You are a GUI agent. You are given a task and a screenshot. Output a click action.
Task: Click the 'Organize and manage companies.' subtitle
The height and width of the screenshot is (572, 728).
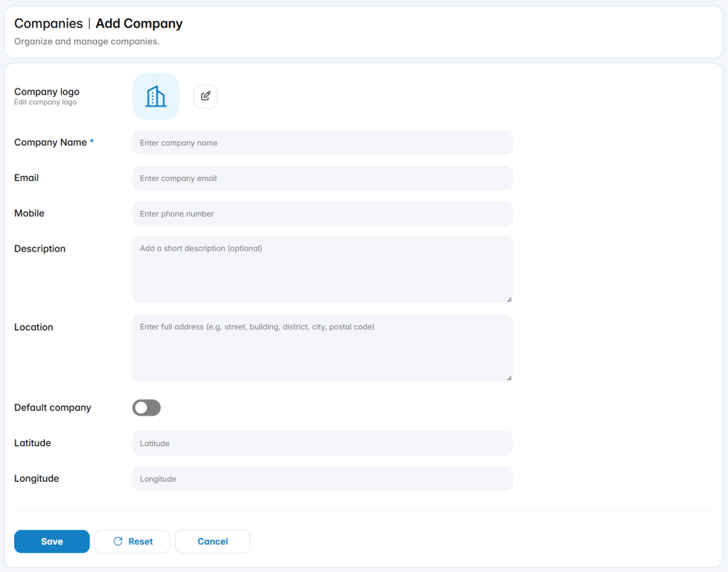click(87, 41)
